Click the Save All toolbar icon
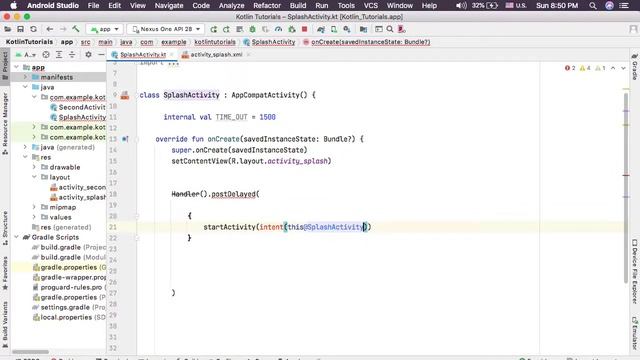The image size is (640, 360). coord(20,29)
